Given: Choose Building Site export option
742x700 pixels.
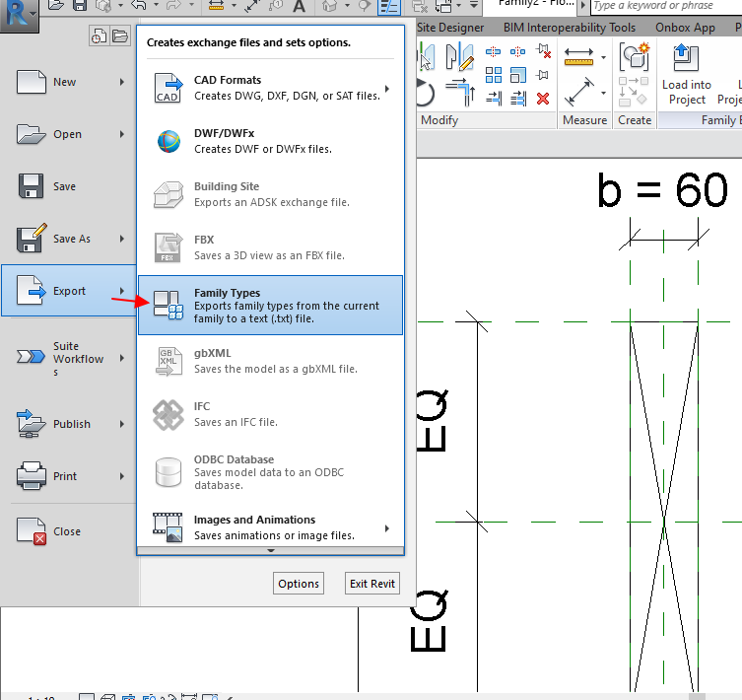Looking at the screenshot, I should (270, 194).
